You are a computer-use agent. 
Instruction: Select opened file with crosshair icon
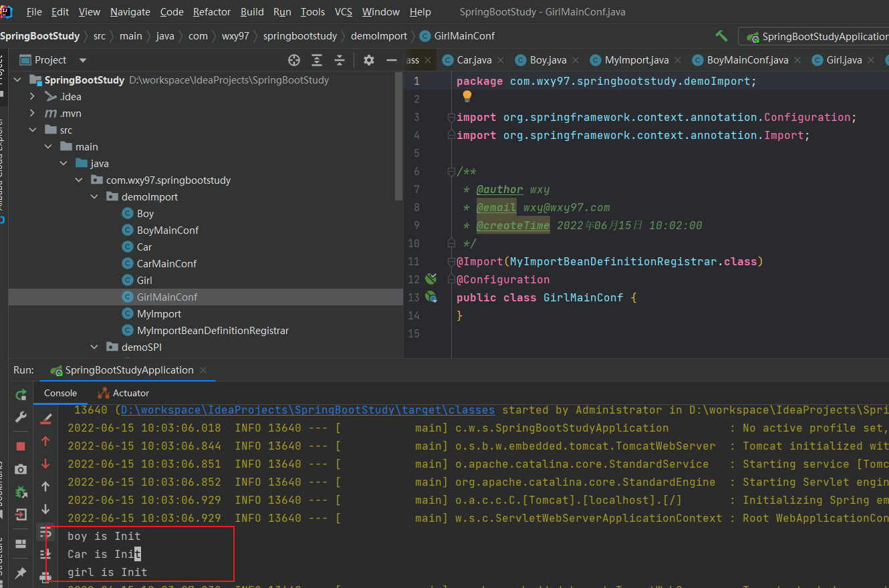click(294, 60)
